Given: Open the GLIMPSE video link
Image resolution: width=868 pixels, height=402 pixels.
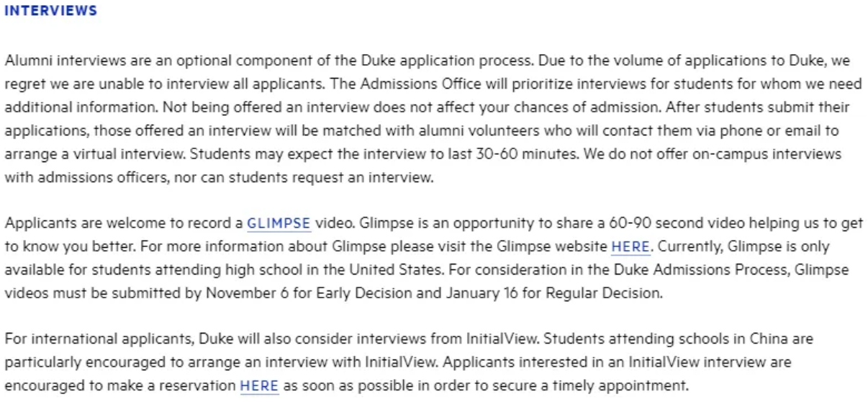Looking at the screenshot, I should [279, 223].
